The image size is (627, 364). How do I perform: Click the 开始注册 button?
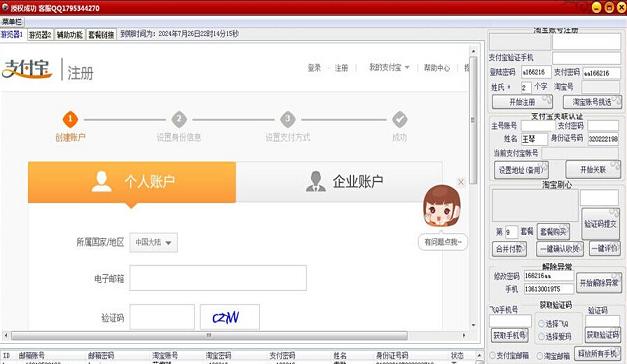click(x=522, y=102)
